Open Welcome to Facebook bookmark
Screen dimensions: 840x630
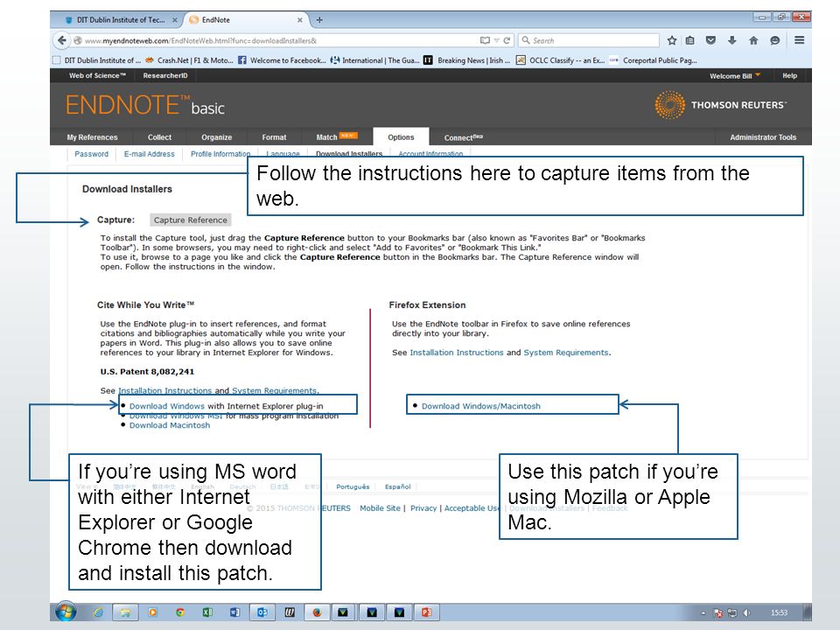tap(282, 60)
